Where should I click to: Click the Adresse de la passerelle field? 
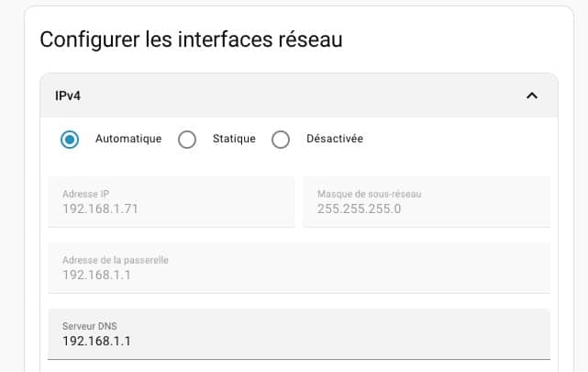click(x=299, y=267)
